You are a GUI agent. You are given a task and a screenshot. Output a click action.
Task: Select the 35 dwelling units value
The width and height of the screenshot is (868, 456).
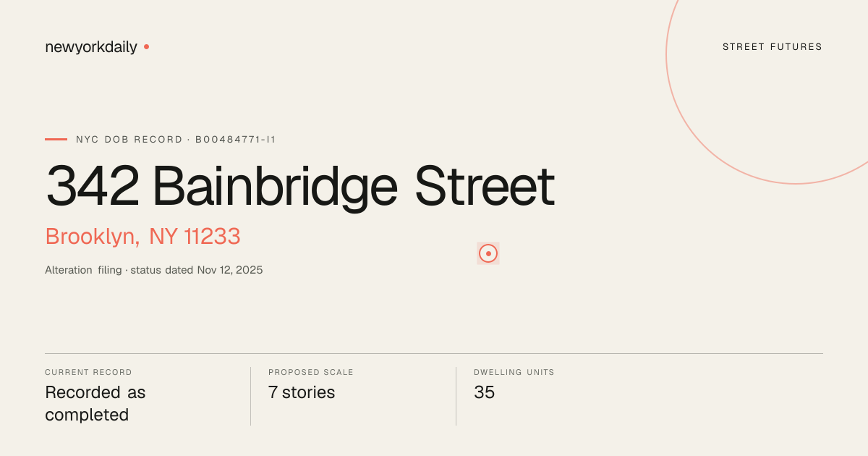click(x=485, y=392)
